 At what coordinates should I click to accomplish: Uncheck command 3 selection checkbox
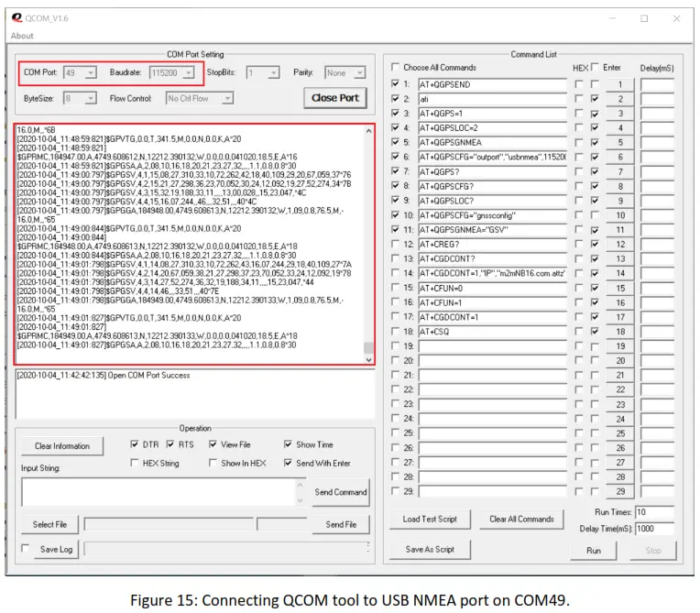(395, 113)
